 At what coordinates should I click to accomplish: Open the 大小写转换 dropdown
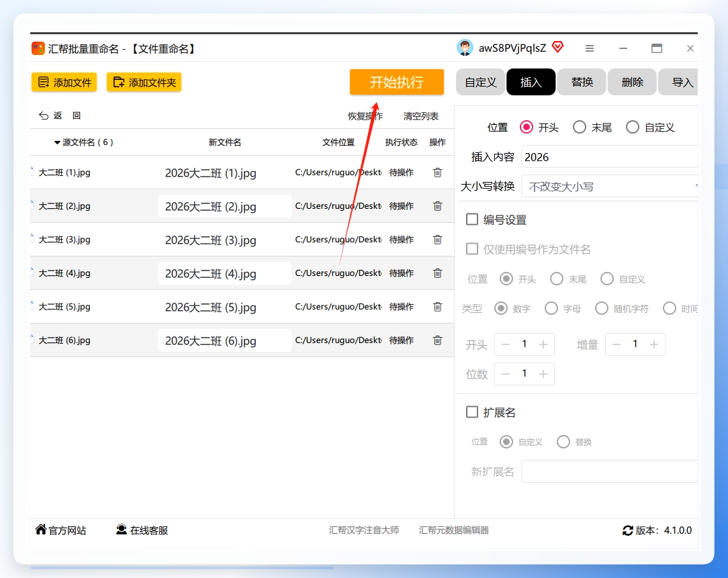pyautogui.click(x=610, y=187)
